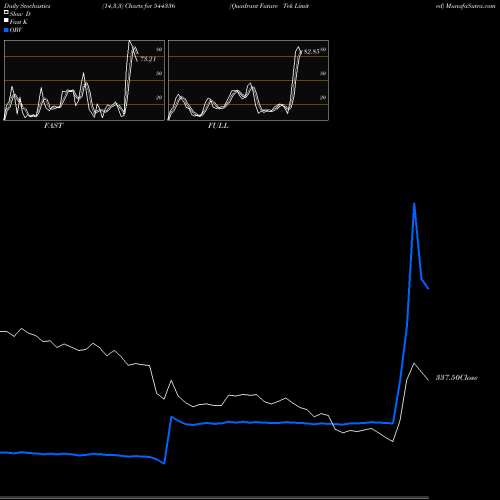
Task: Click the 73.21 value in FAST chart
Action: pyautogui.click(x=148, y=59)
